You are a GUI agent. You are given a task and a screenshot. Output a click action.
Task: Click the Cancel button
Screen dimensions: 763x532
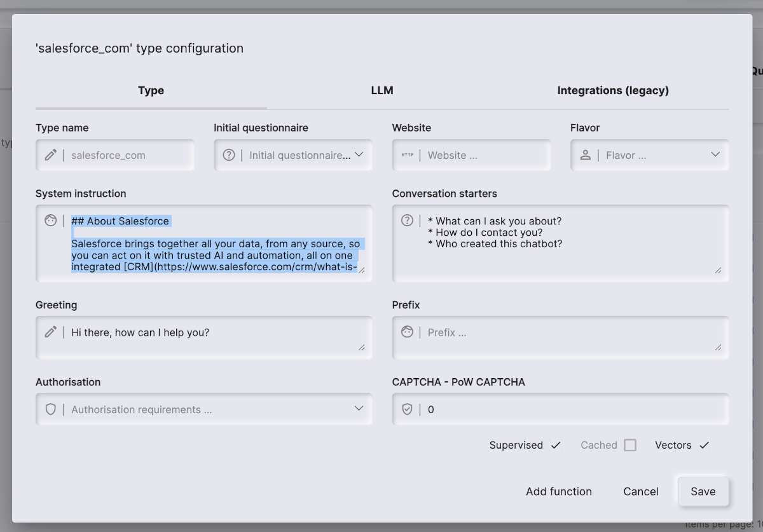point(641,491)
